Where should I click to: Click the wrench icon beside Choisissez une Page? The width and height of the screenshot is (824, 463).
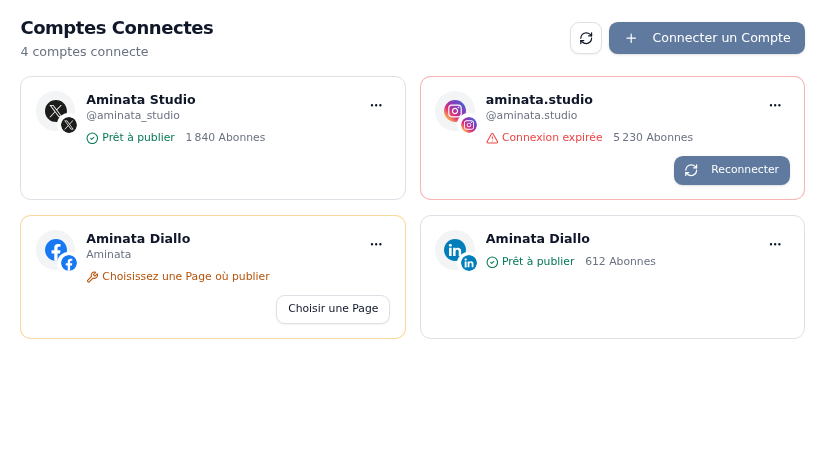tap(92, 277)
